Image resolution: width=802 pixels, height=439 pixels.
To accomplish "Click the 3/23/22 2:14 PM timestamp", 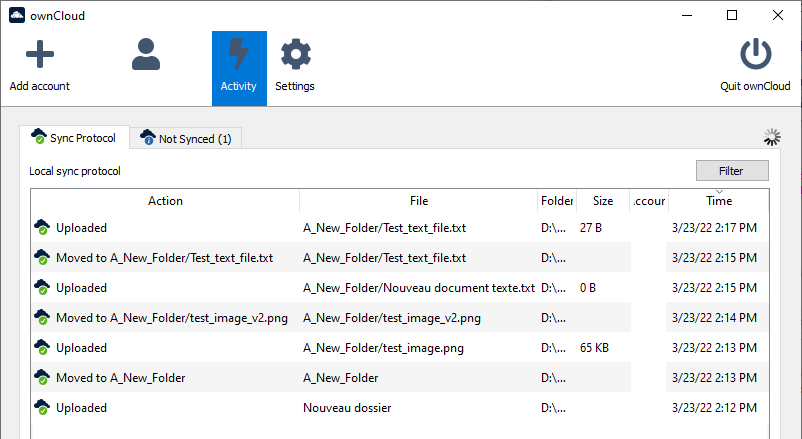I will click(x=714, y=318).
